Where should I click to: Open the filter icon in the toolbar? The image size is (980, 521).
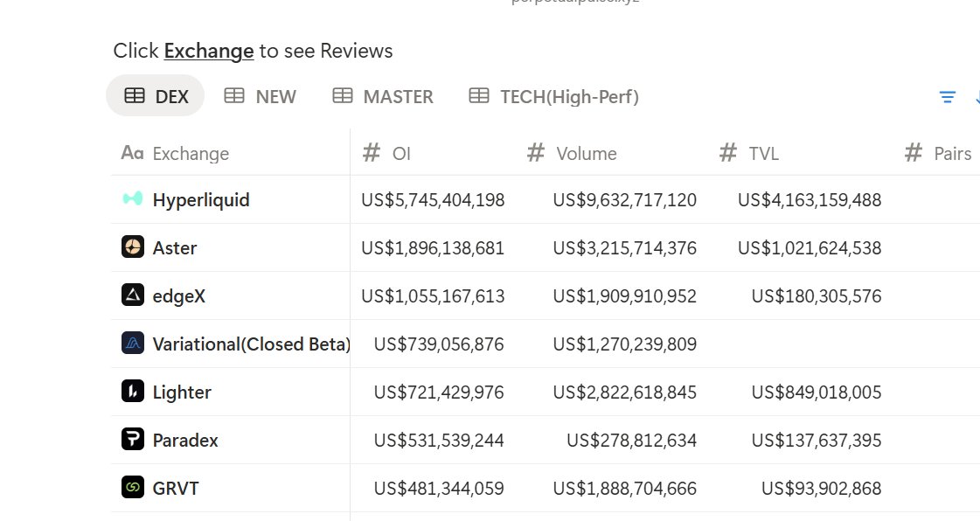(947, 97)
